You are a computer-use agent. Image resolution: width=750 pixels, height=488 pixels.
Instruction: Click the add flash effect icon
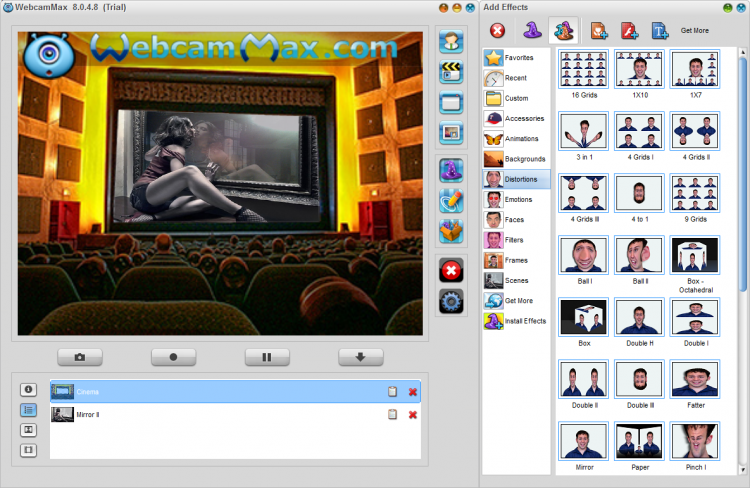click(629, 31)
